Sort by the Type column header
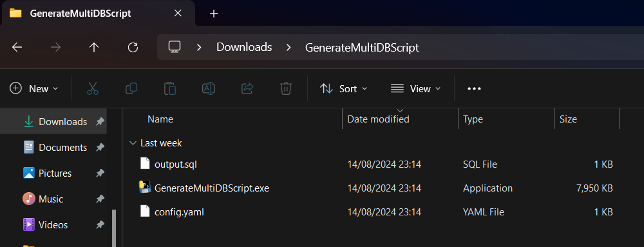This screenshot has width=644, height=247. point(473,119)
